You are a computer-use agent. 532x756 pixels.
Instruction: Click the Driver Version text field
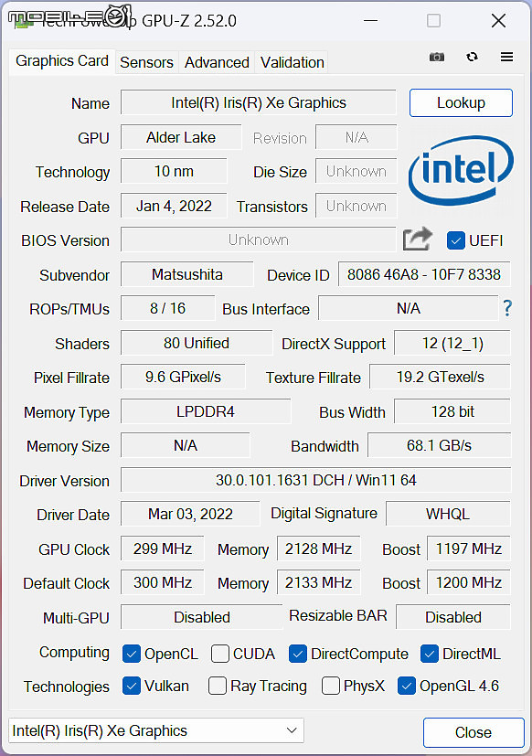click(x=316, y=480)
